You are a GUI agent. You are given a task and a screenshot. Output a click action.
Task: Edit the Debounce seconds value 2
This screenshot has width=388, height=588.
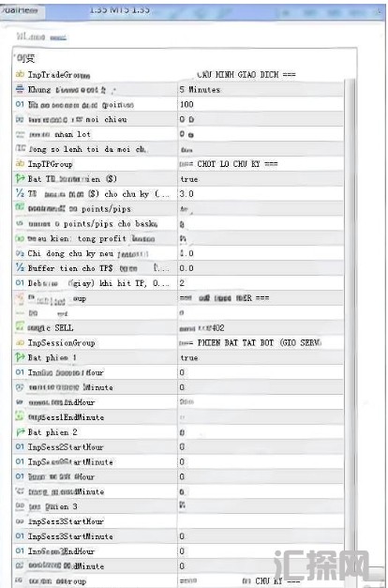[x=261, y=283]
